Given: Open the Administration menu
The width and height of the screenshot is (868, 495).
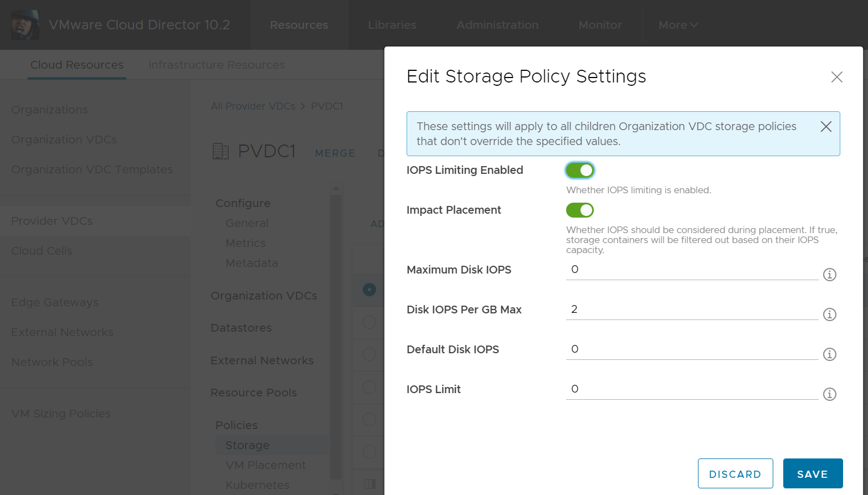Looking at the screenshot, I should pos(497,25).
